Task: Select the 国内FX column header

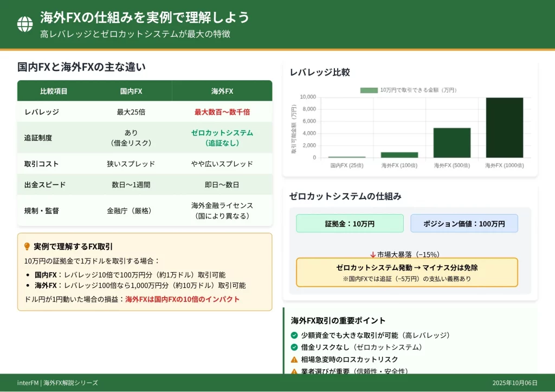Action: (131, 91)
